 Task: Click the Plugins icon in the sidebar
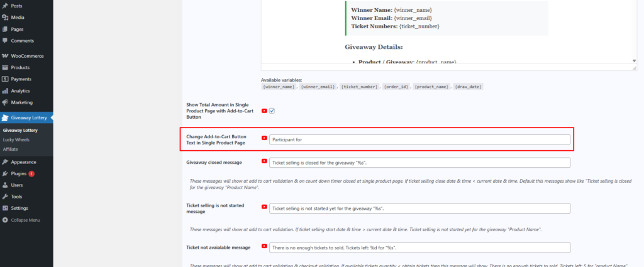point(6,173)
